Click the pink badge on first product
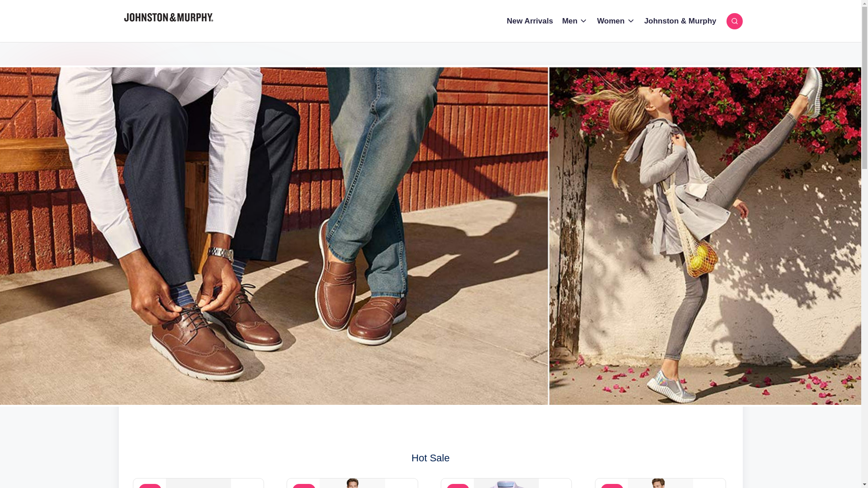868x488 pixels. click(x=150, y=486)
